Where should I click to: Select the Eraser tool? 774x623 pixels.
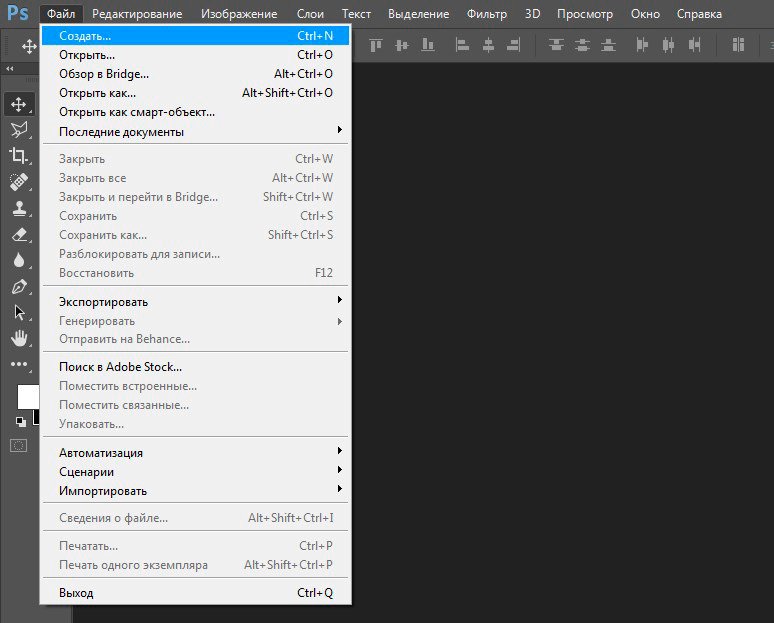pos(19,234)
